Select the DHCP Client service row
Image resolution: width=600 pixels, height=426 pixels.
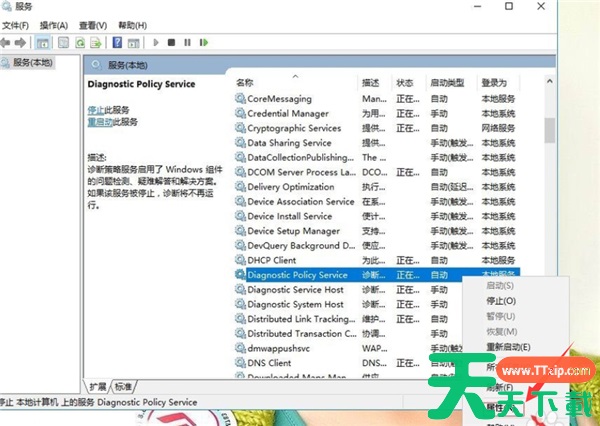click(272, 260)
